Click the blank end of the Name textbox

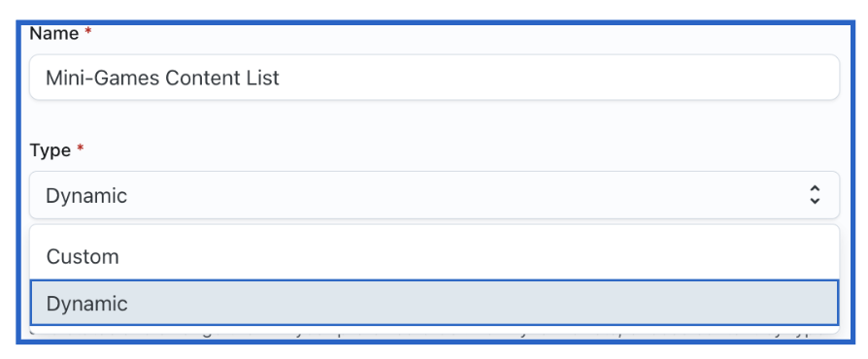tap(559, 78)
